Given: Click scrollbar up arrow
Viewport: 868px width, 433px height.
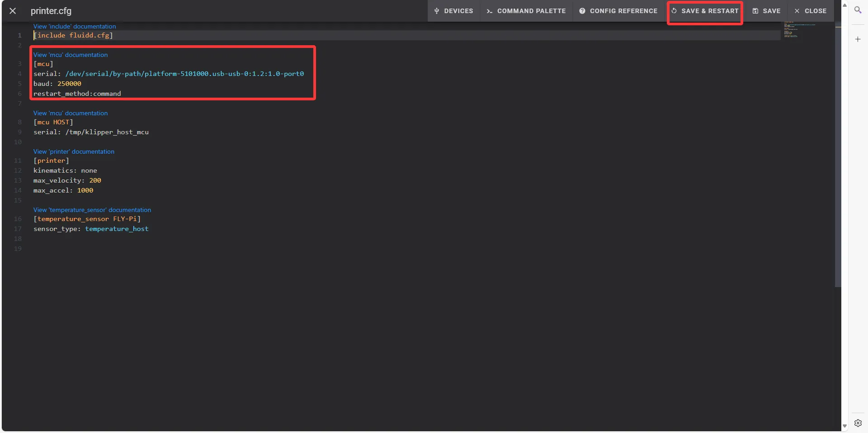Looking at the screenshot, I should click(844, 5).
